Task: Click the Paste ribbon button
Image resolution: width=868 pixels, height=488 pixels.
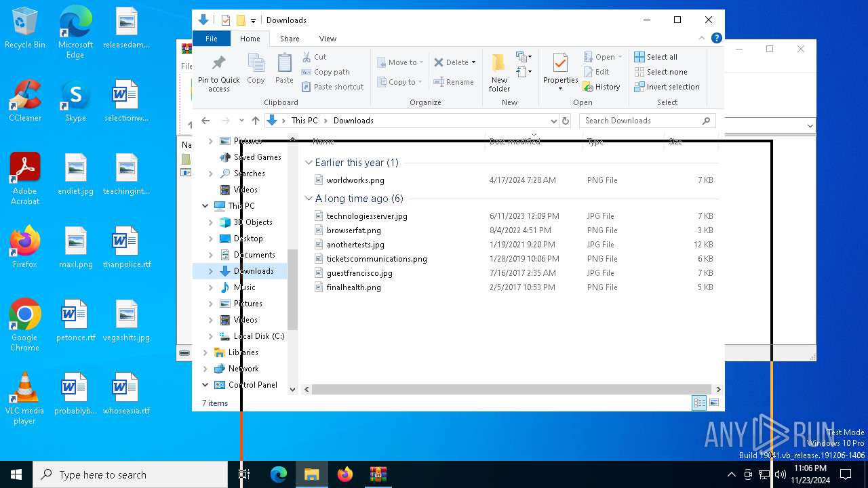Action: (x=284, y=69)
